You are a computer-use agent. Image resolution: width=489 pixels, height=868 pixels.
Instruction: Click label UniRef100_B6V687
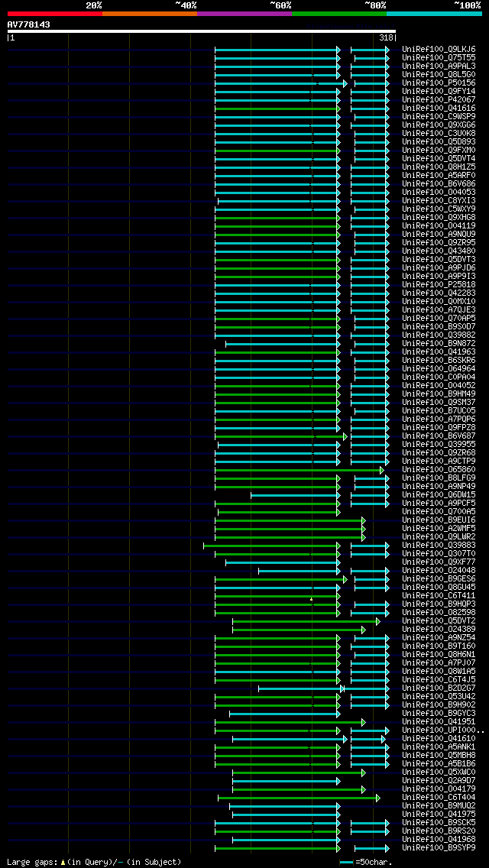pos(439,436)
